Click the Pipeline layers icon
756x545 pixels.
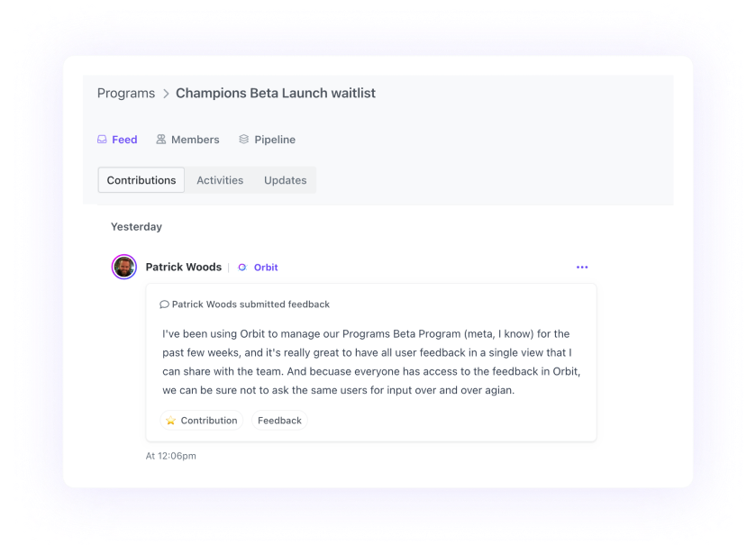pyautogui.click(x=244, y=140)
